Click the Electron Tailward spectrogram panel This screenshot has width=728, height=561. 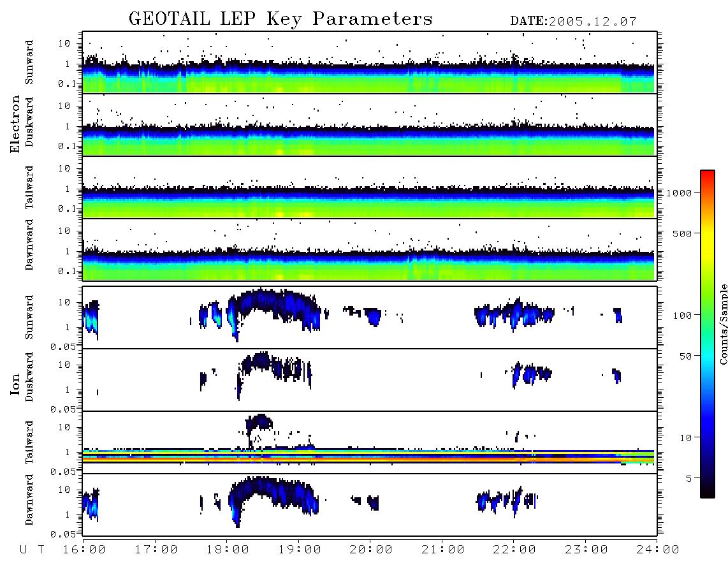click(370, 187)
